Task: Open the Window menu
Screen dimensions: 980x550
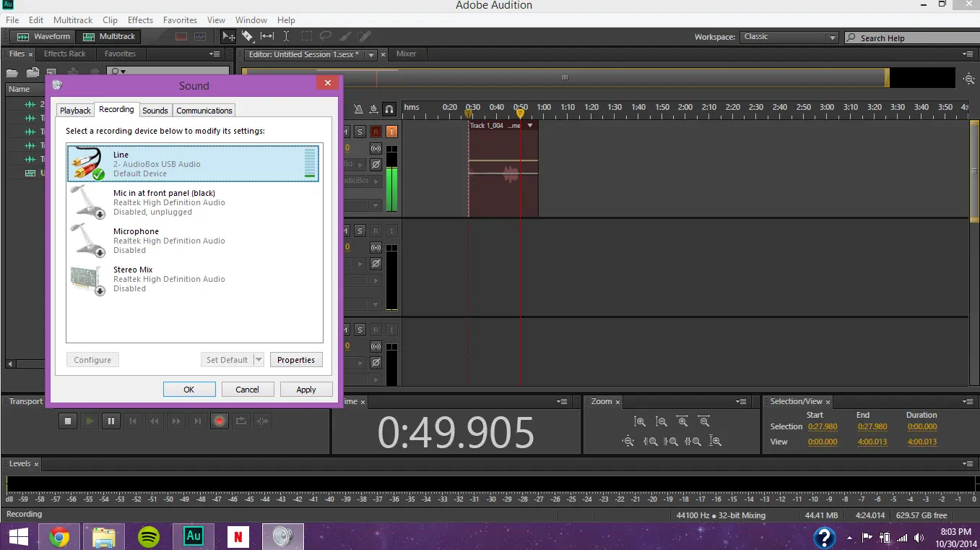Action: 251,20
